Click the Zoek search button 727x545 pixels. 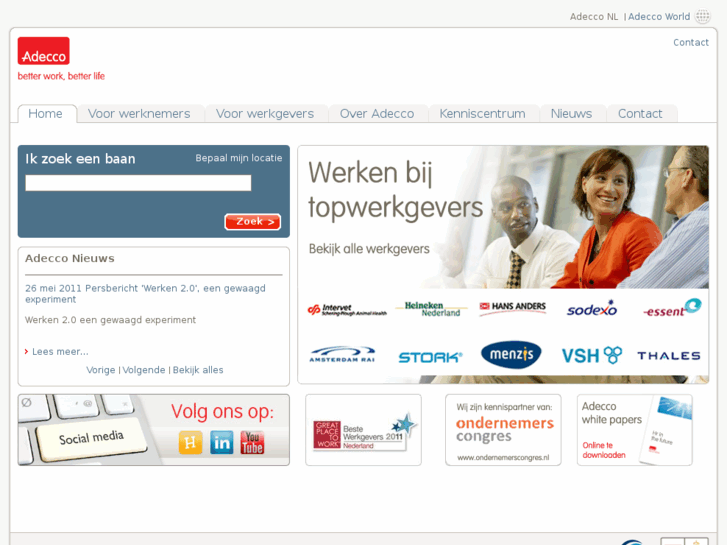(253, 222)
